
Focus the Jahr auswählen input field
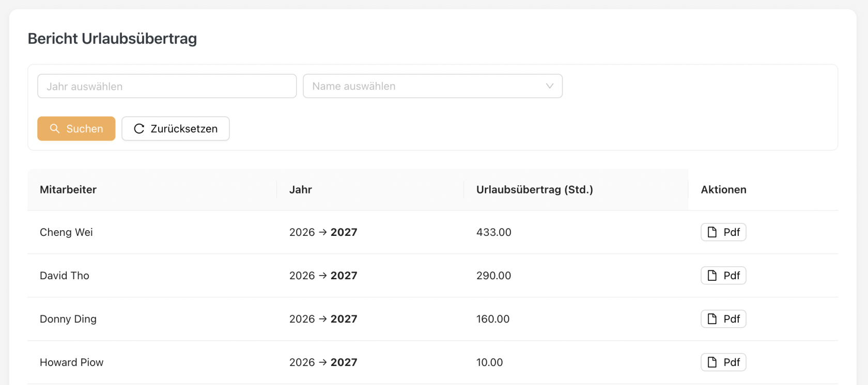167,86
